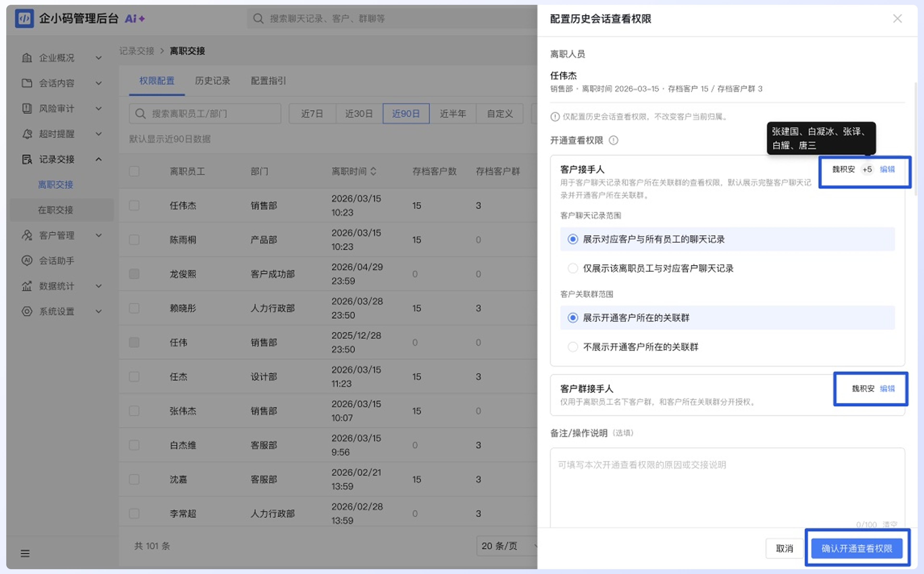Collapse 记录交接 menu chevron
924x574 pixels.
(x=99, y=159)
